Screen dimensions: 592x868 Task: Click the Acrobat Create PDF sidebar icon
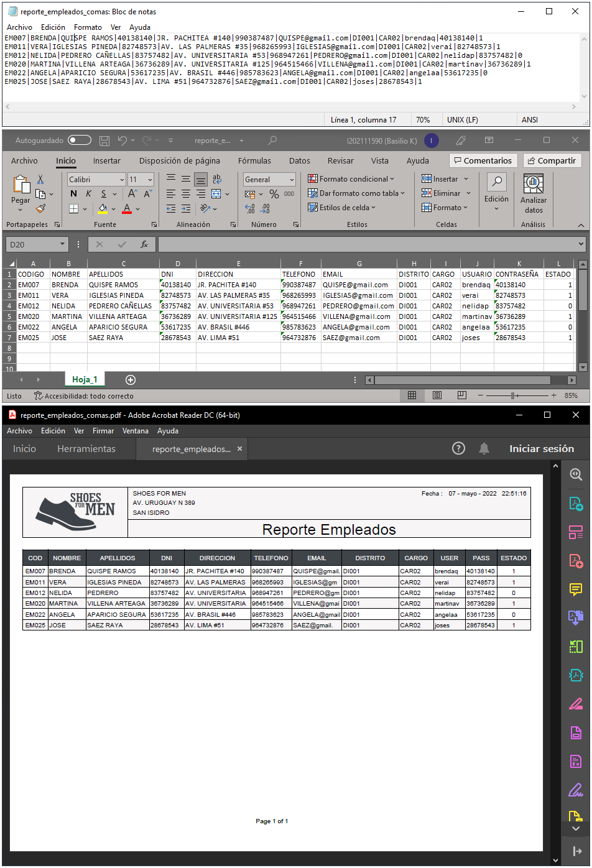point(576,561)
